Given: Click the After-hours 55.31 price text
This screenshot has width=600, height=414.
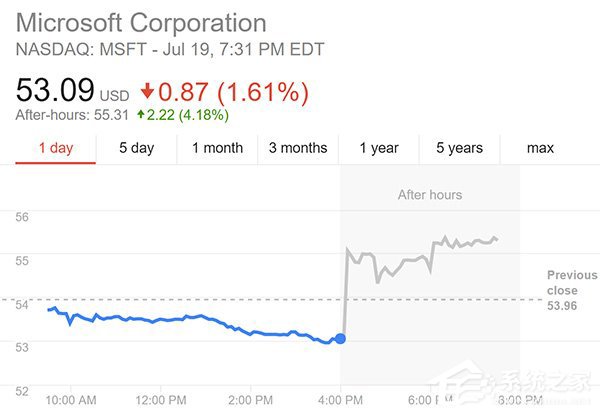Looking at the screenshot, I should coord(72,115).
